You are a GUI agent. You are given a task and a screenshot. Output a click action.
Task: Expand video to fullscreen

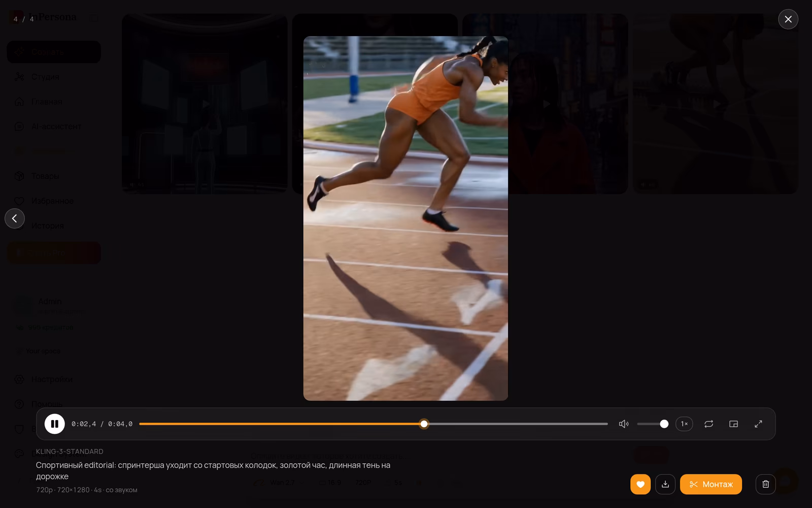click(x=758, y=424)
